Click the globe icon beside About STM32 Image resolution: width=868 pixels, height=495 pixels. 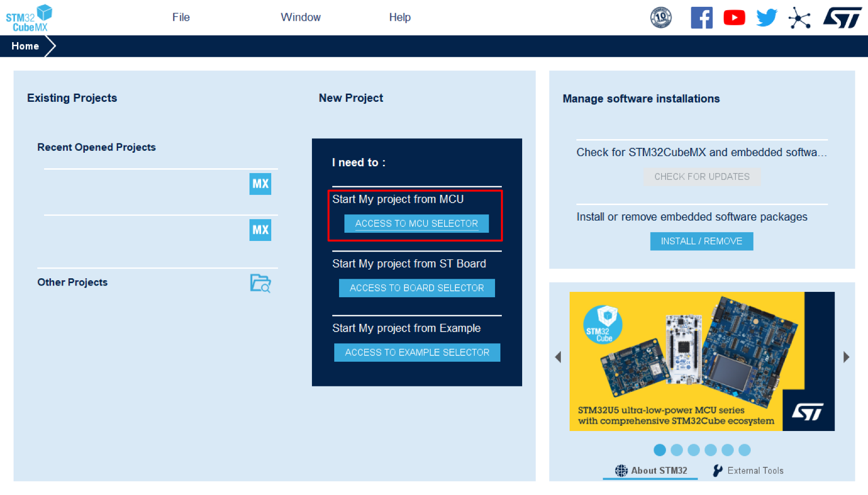point(621,470)
